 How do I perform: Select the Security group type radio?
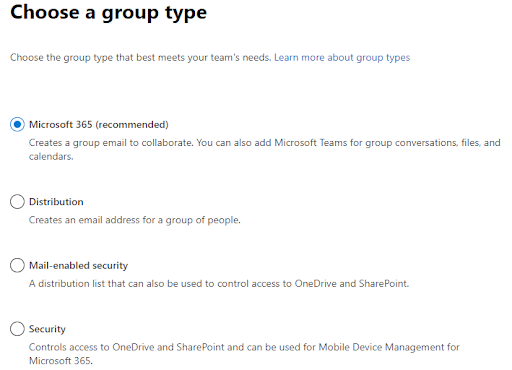[17, 329]
